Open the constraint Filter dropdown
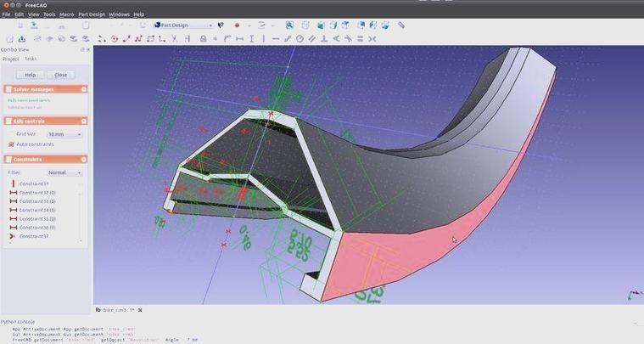Viewport: 644px width, 344px height. point(64,172)
